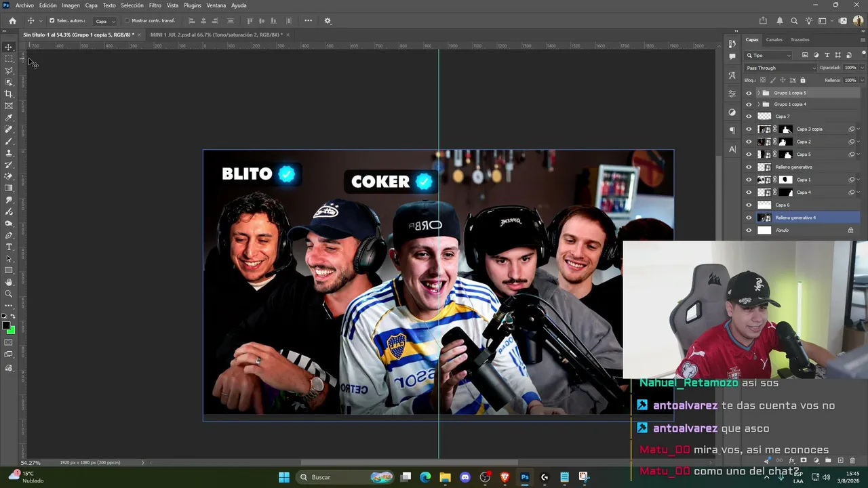Select the Brush tool
The image size is (868, 488).
point(9,141)
